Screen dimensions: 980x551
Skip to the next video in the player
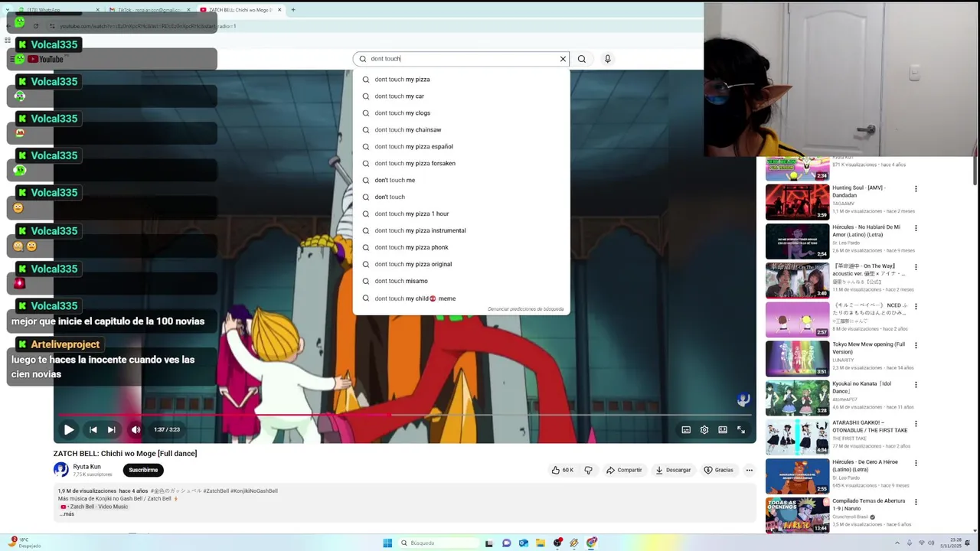click(x=112, y=429)
